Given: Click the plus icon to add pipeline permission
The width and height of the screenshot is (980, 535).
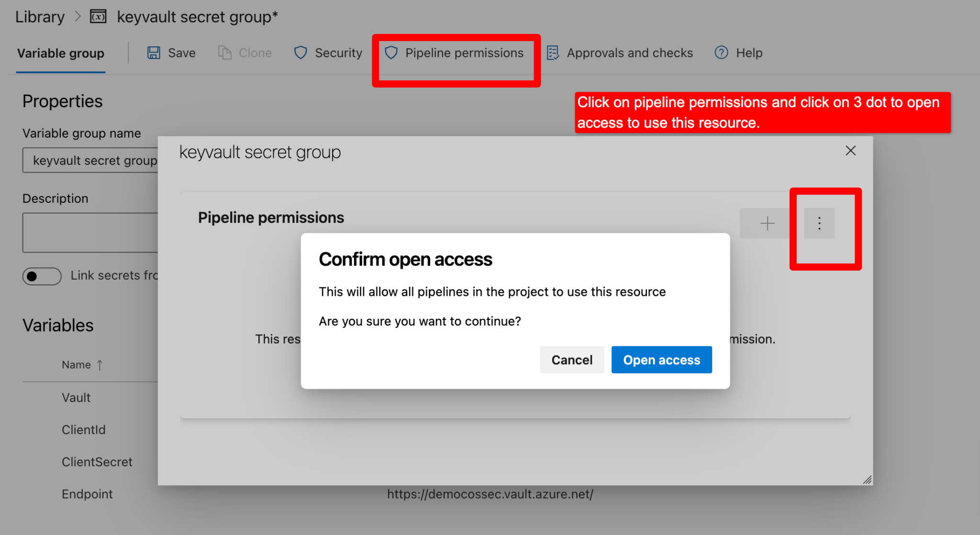Looking at the screenshot, I should click(x=767, y=223).
